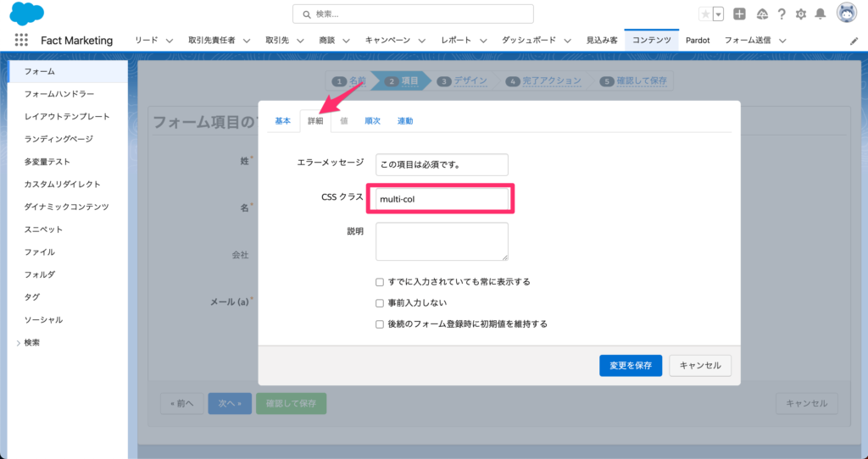Image resolution: width=868 pixels, height=459 pixels.
Task: Switch to the 順次 tab in dialog
Action: 373,121
